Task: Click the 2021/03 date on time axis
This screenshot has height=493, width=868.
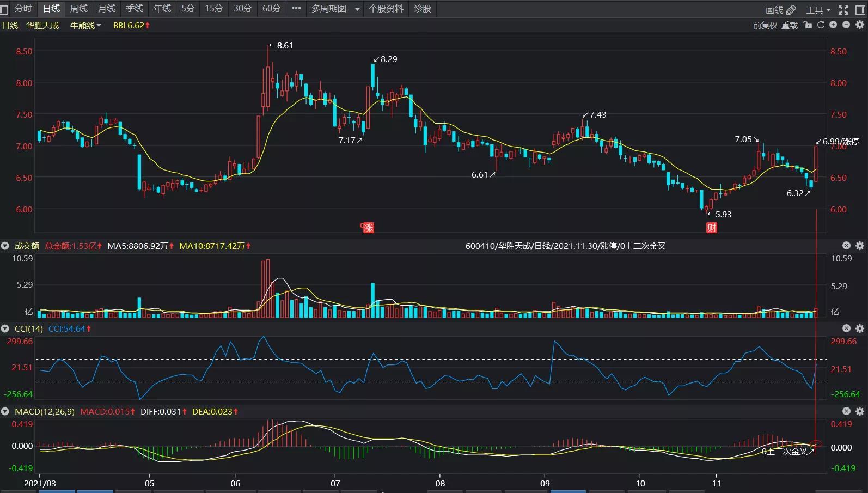Action: coord(40,483)
